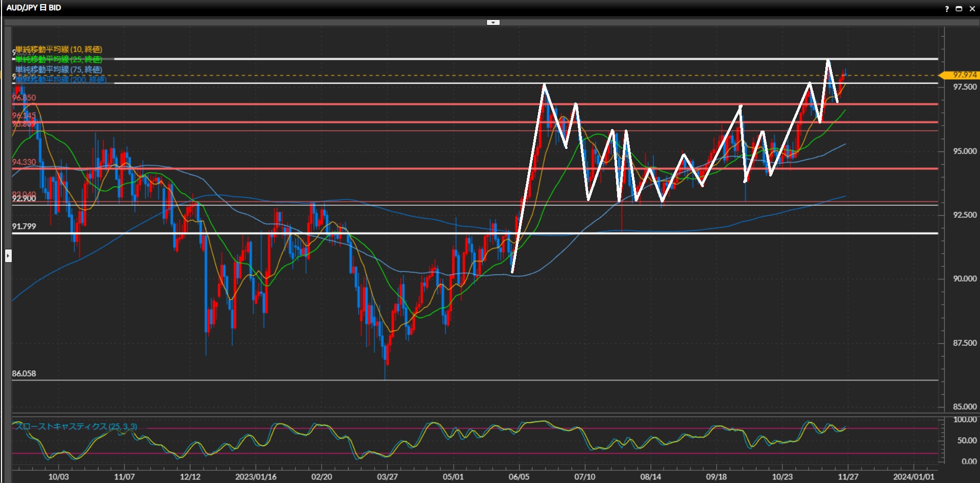The image size is (980, 483).
Task: Expand the top toolbar dropdown arrow
Action: (493, 22)
